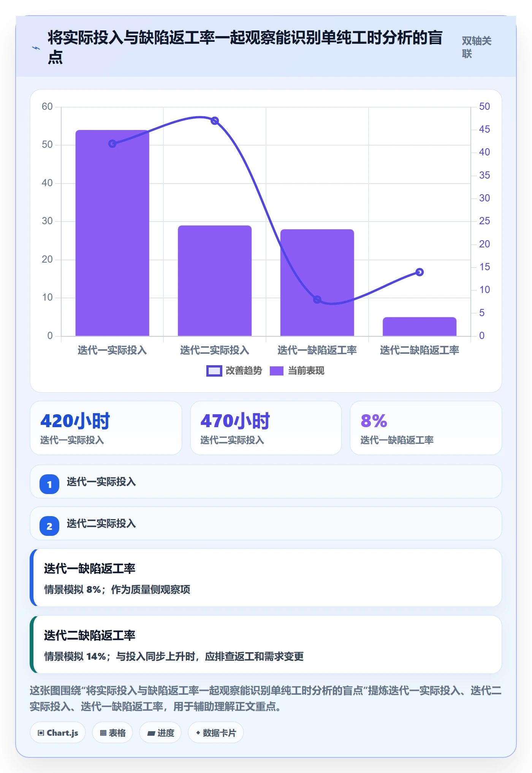This screenshot has height=773, width=532.
Task: Click the 8% stat value
Action: tap(374, 421)
